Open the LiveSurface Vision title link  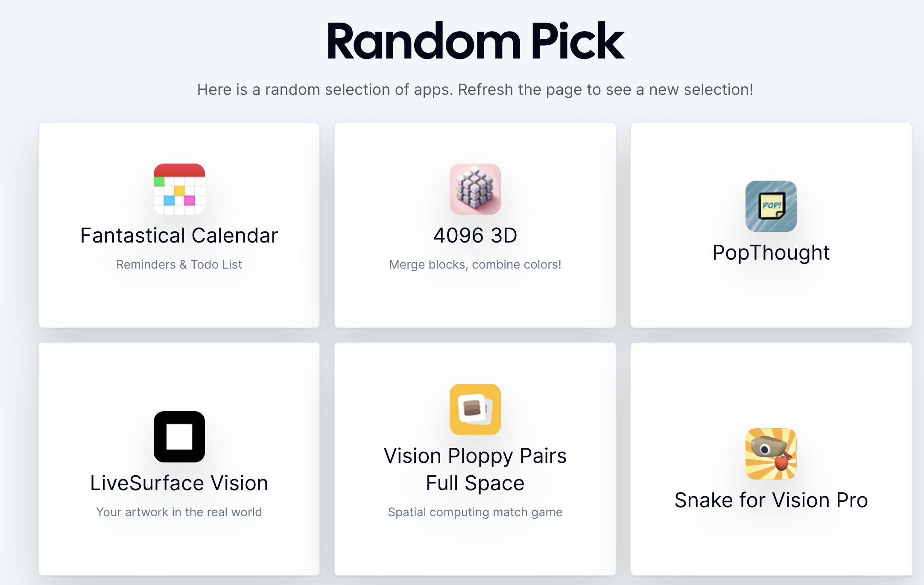pos(179,483)
